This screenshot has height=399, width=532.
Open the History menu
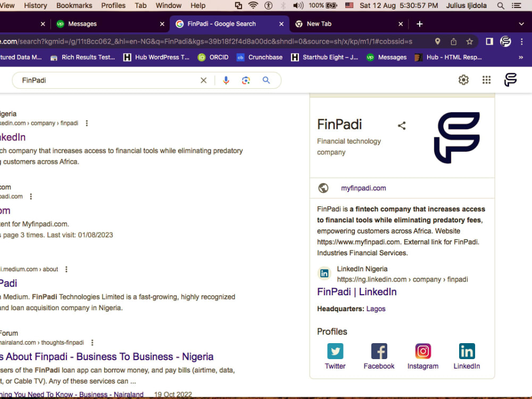[35, 5]
